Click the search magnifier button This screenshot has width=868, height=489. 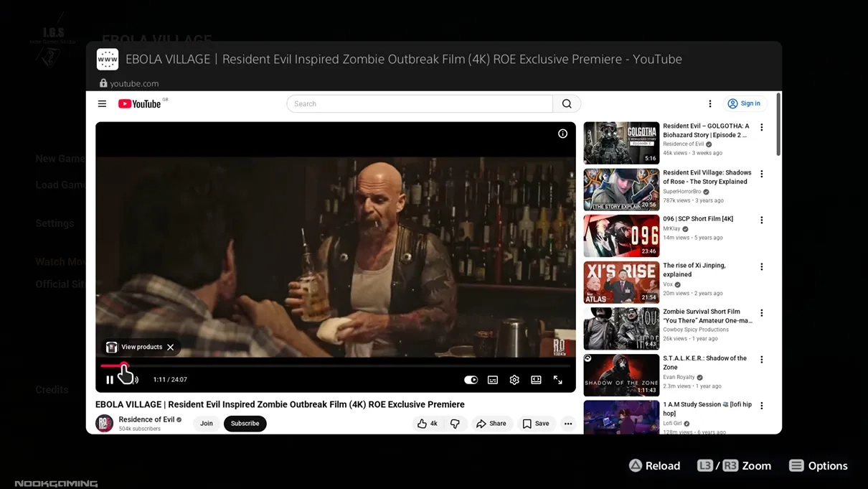point(567,103)
